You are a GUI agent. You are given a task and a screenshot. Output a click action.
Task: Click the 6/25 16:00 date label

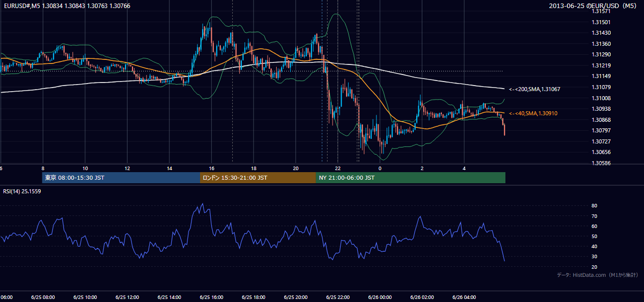pyautogui.click(x=212, y=297)
